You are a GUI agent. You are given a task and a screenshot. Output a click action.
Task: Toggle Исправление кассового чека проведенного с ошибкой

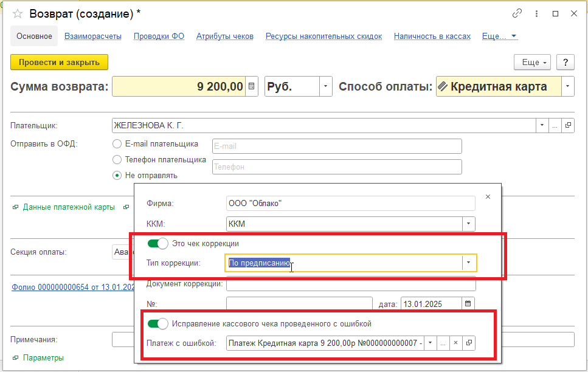click(x=158, y=323)
